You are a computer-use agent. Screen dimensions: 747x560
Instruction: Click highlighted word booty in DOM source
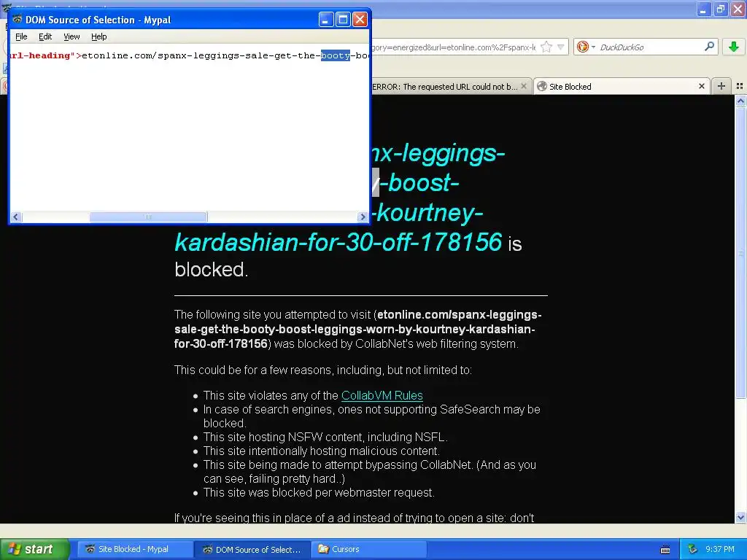point(336,55)
